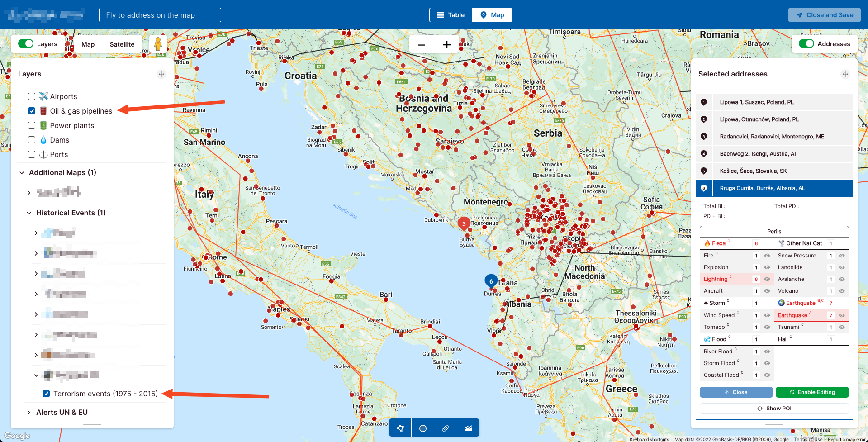The image size is (868, 442).
Task: Turn off the Layers toggle switch
Action: (x=26, y=43)
